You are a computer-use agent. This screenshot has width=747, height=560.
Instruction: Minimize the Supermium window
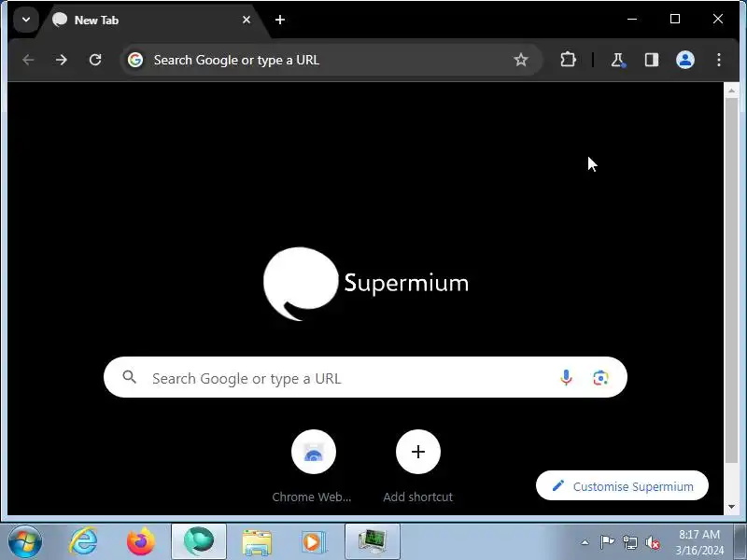tap(632, 19)
